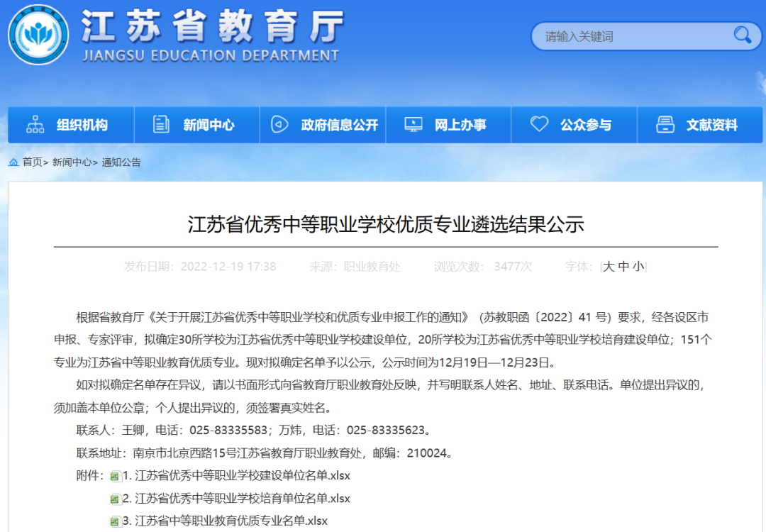Click xlsx icon for 培育单位名单 attachment
This screenshot has height=532, width=766.
pyautogui.click(x=116, y=499)
